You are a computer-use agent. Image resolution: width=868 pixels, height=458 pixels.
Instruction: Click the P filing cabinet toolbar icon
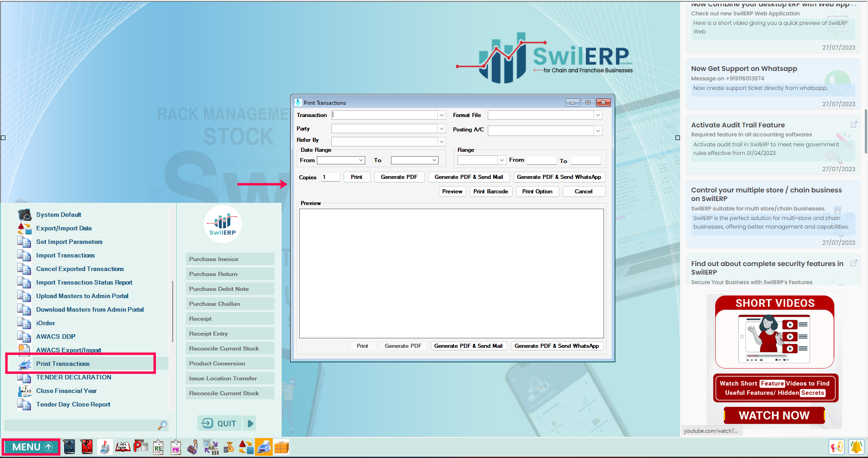point(105,447)
